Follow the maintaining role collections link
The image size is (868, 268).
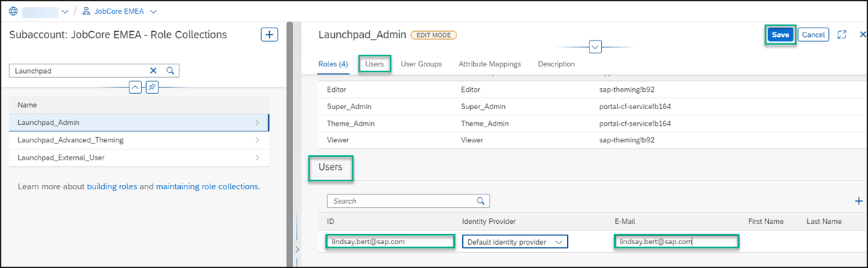point(207,186)
